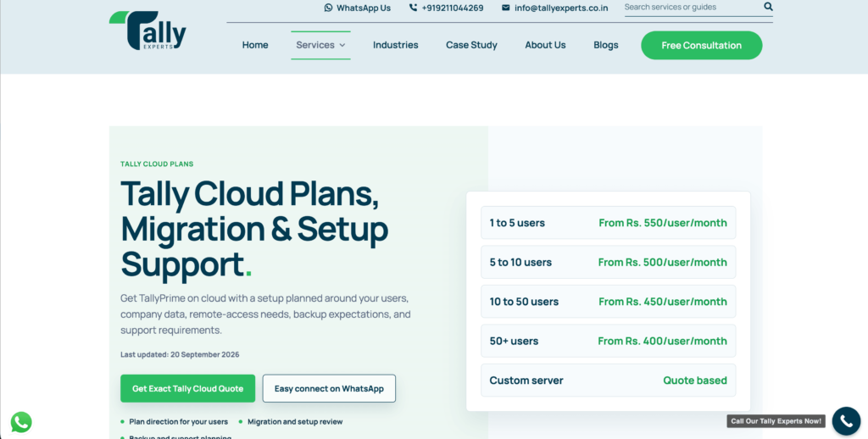Click Last updated: 20 September 2026 text

pyautogui.click(x=180, y=354)
